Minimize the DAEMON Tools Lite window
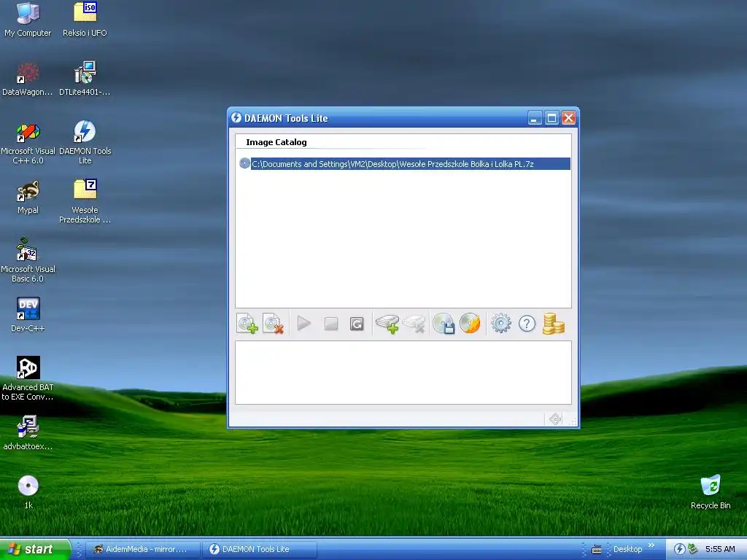 (x=535, y=118)
